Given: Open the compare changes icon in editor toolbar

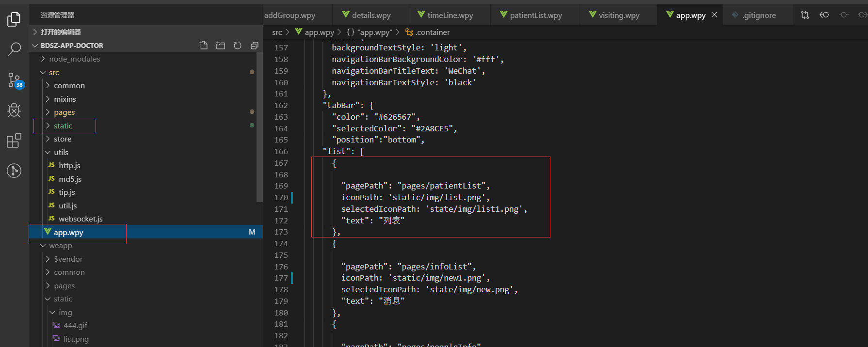Looking at the screenshot, I should pos(805,15).
